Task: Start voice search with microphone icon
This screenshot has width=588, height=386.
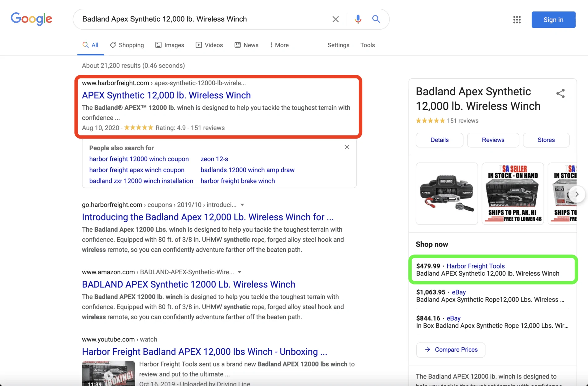Action: coord(358,19)
